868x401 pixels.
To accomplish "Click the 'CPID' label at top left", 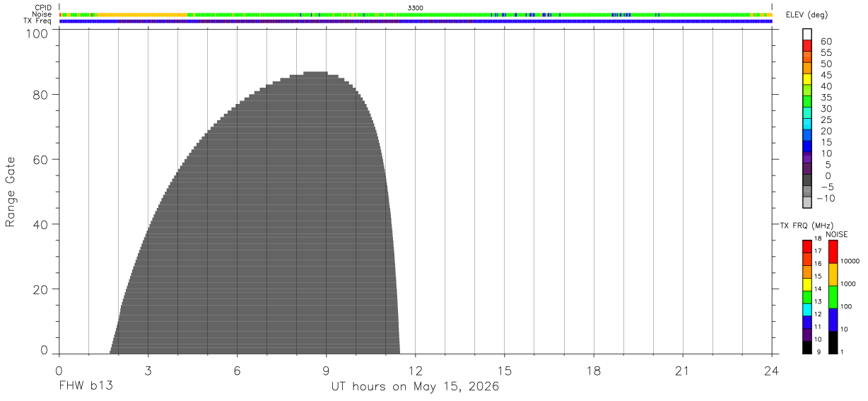I will pos(44,8).
